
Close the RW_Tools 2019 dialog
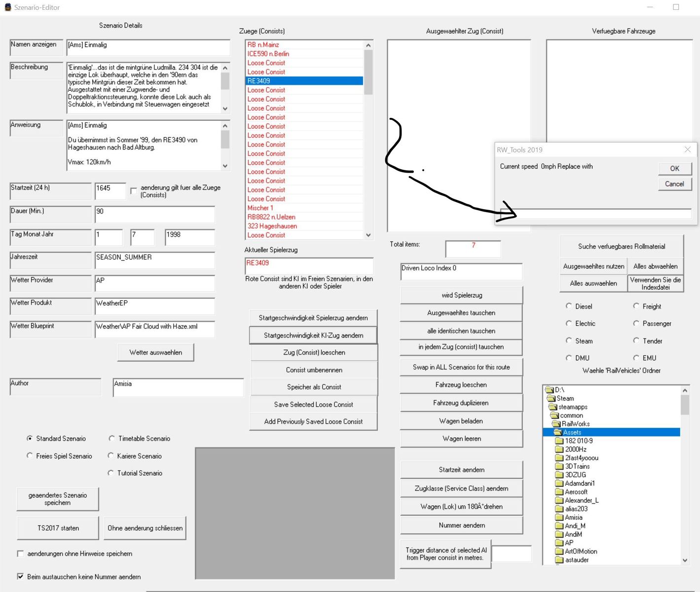tap(687, 149)
